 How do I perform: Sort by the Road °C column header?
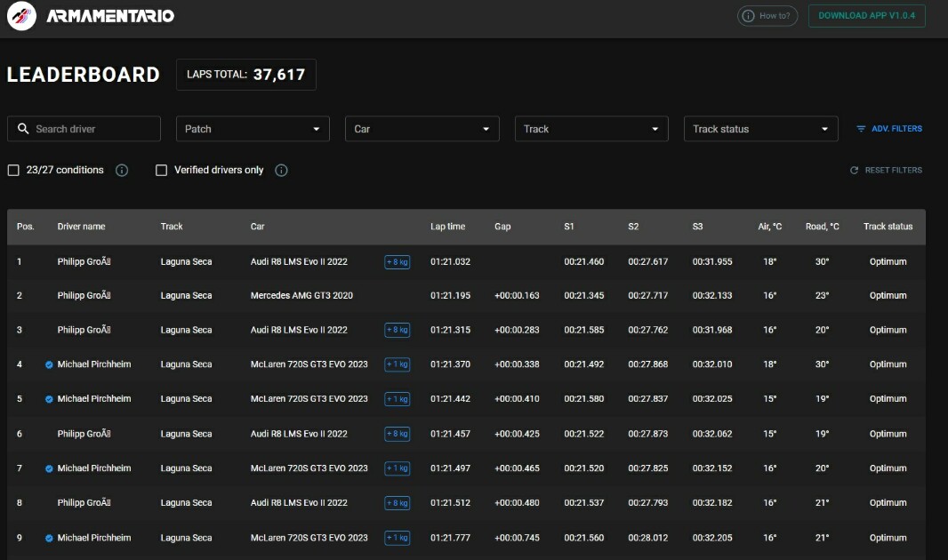coord(823,227)
